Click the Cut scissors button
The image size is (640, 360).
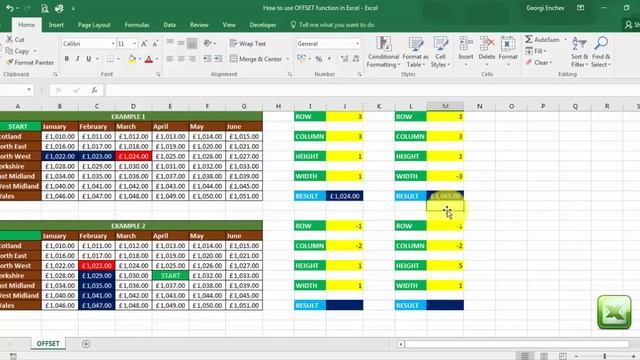[15, 40]
